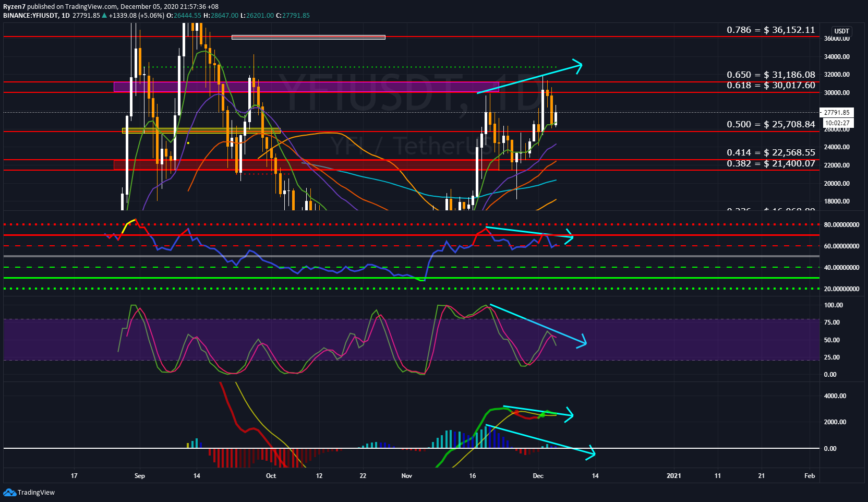Select the low value L:26201.00
The width and height of the screenshot is (868, 502).
pyautogui.click(x=257, y=15)
